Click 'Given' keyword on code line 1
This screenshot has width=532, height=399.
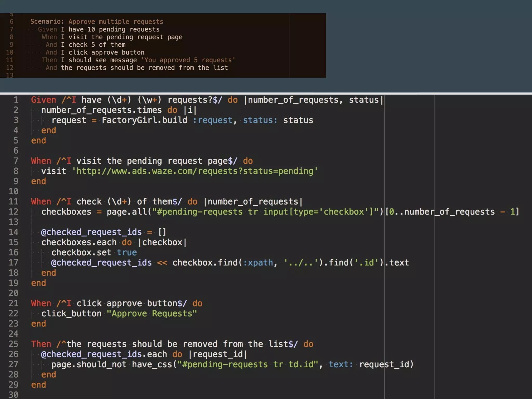tap(43, 100)
